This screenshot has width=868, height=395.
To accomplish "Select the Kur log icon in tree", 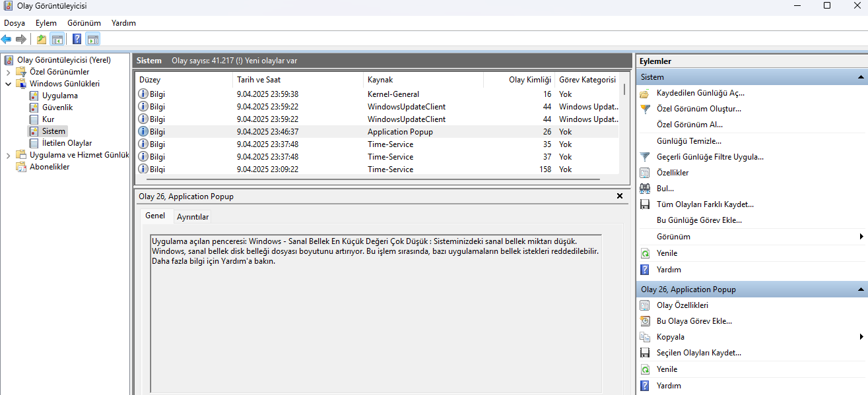I will tap(34, 119).
